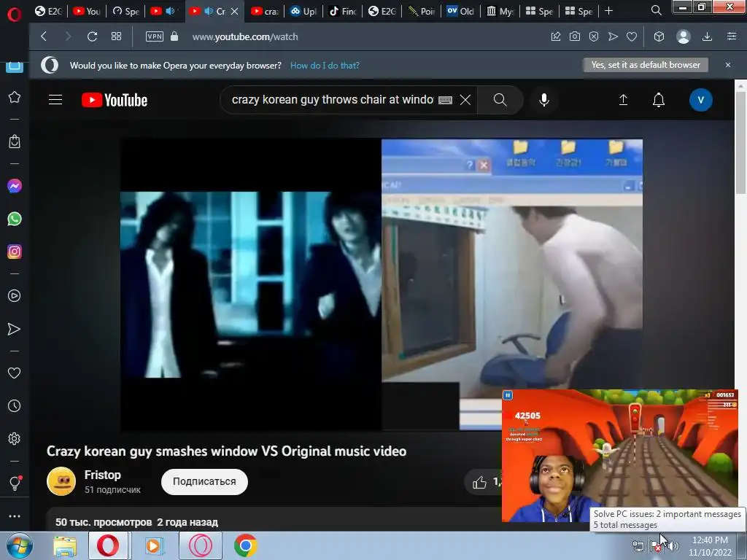Image resolution: width=747 pixels, height=560 pixels.
Task: Open WhatsApp in the Opera sidebar
Action: [15, 219]
